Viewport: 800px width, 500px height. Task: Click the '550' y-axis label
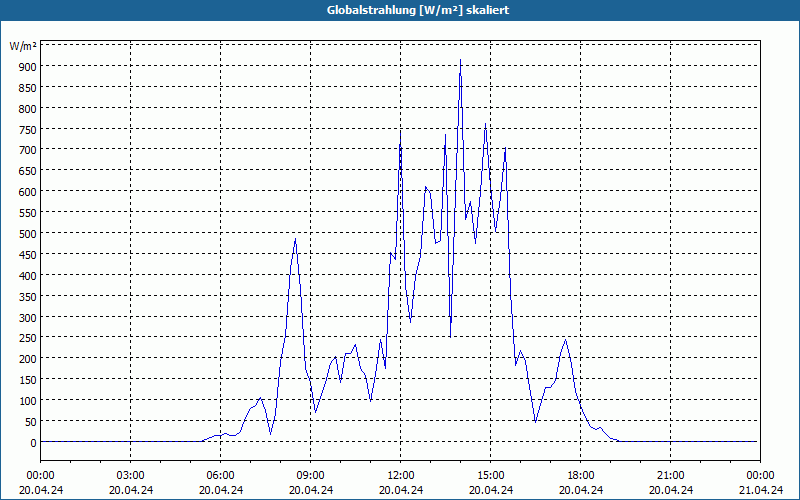click(x=28, y=213)
